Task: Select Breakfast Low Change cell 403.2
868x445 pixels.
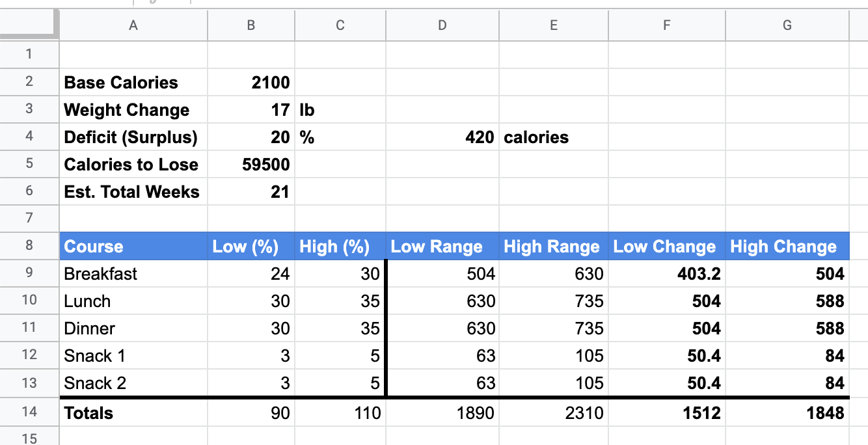Action: point(666,274)
